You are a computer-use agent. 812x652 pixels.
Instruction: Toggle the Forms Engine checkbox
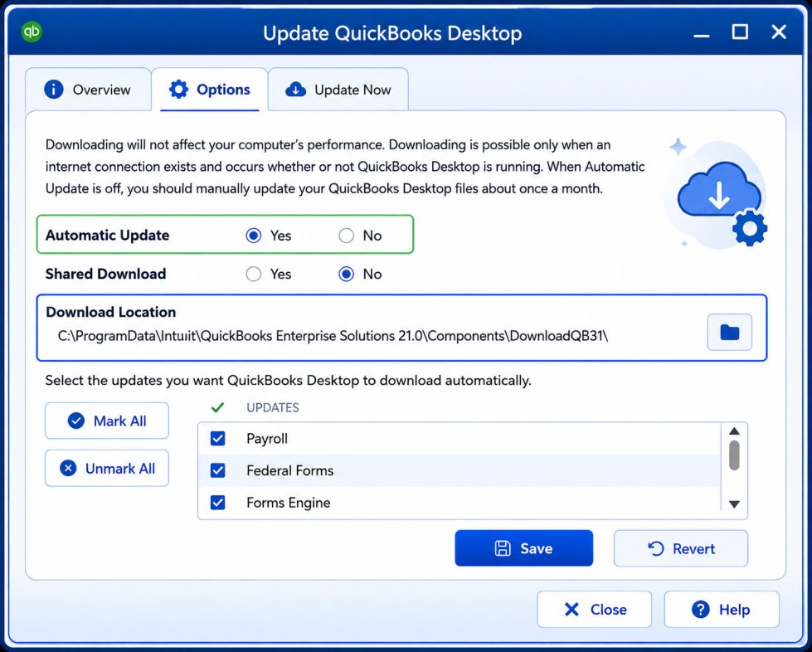218,503
